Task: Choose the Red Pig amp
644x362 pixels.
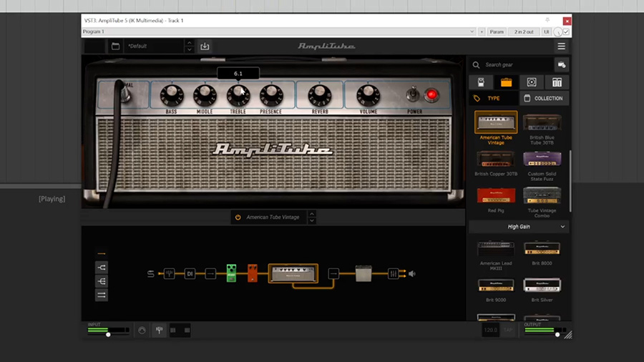Action: [x=496, y=195]
